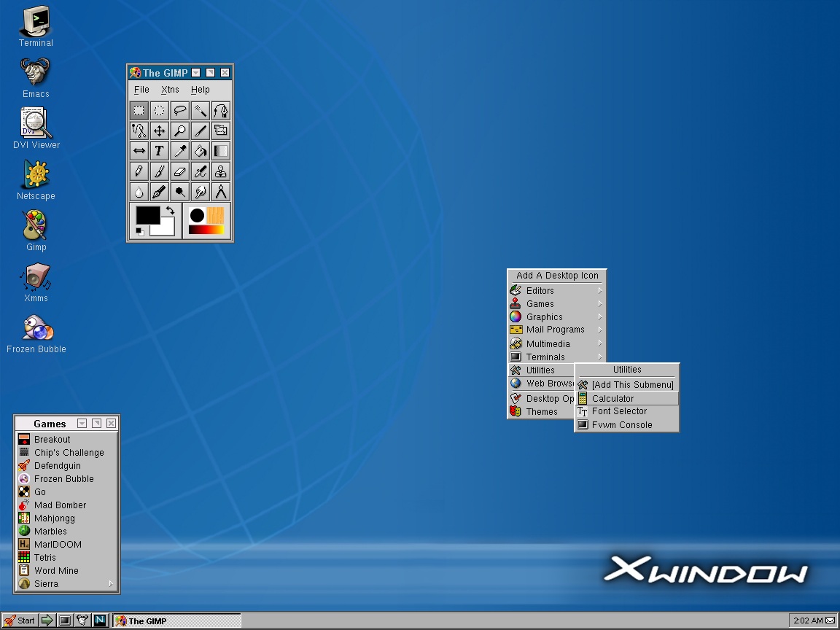
Task: Pick the Color Picker eyedropper tool
Action: (179, 151)
